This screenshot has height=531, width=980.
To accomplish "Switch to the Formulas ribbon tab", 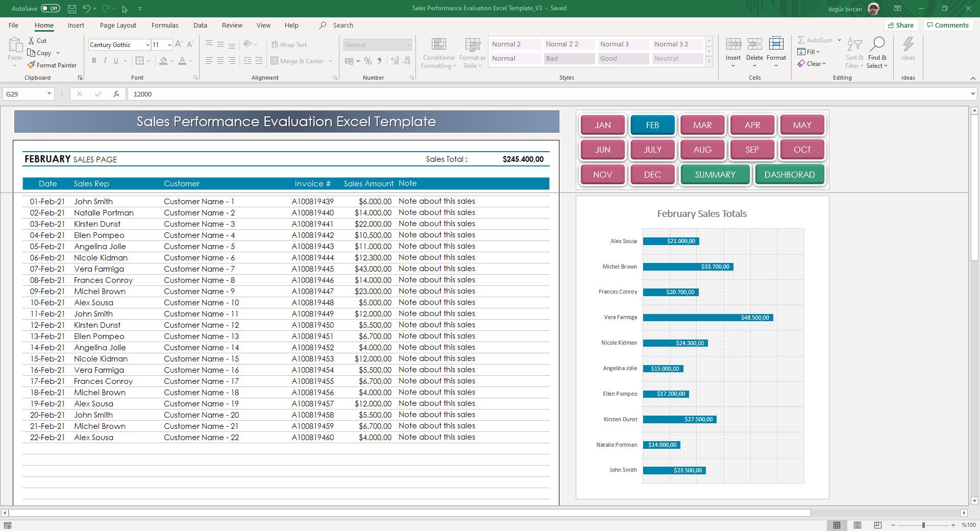I will 164,25.
